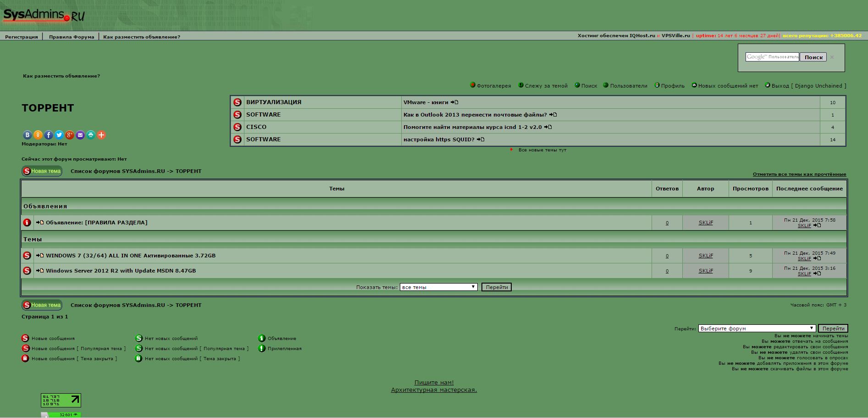Log out via Выход [ Django Unchained ]
The height and width of the screenshot is (418, 868).
[x=809, y=86]
